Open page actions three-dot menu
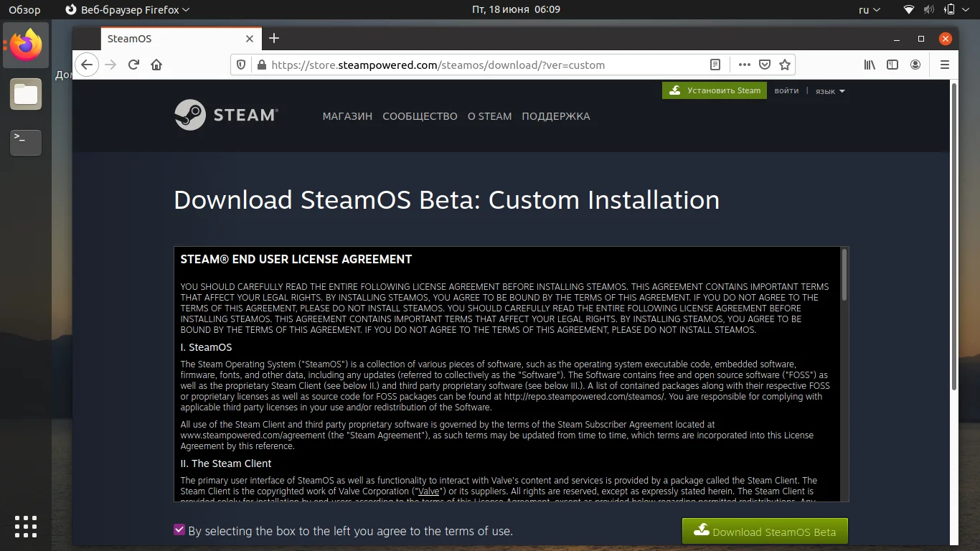 (745, 65)
